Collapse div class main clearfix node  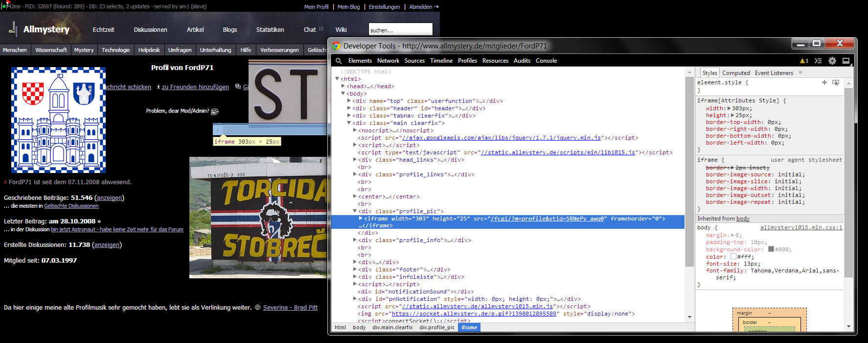pyautogui.click(x=349, y=123)
